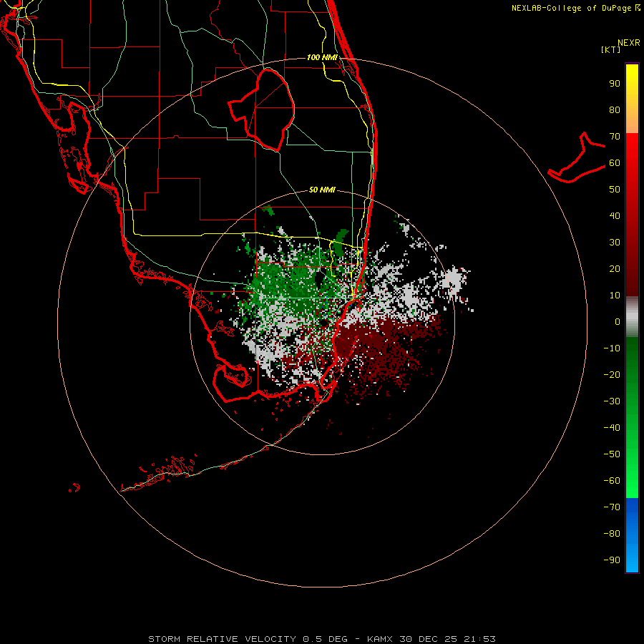Click the 80 value on the velocity scale
644x644 pixels.
pyautogui.click(x=615, y=110)
